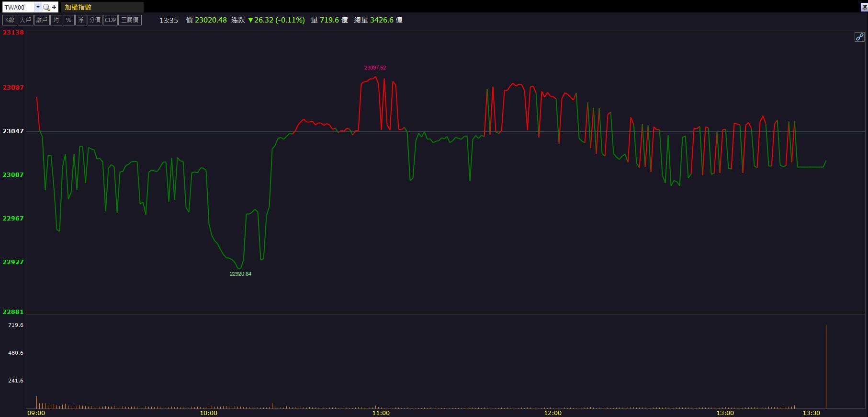Toggle the 浮 button in toolbar
Image resolution: width=868 pixels, height=417 pixels.
pyautogui.click(x=81, y=20)
